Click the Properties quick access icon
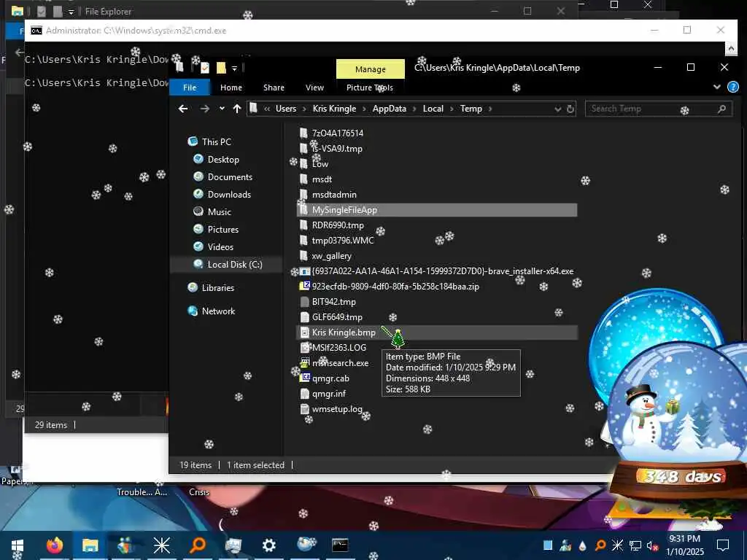 point(205,68)
